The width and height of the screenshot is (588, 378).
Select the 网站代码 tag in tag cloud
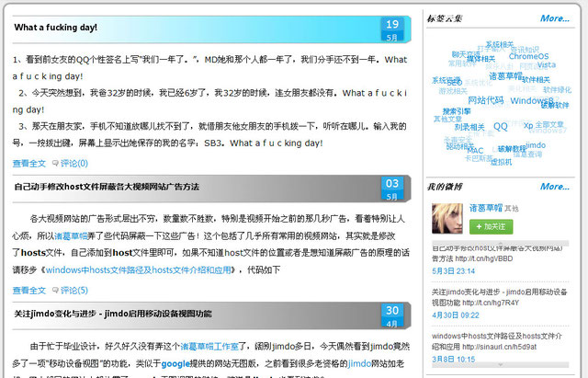tap(486, 100)
